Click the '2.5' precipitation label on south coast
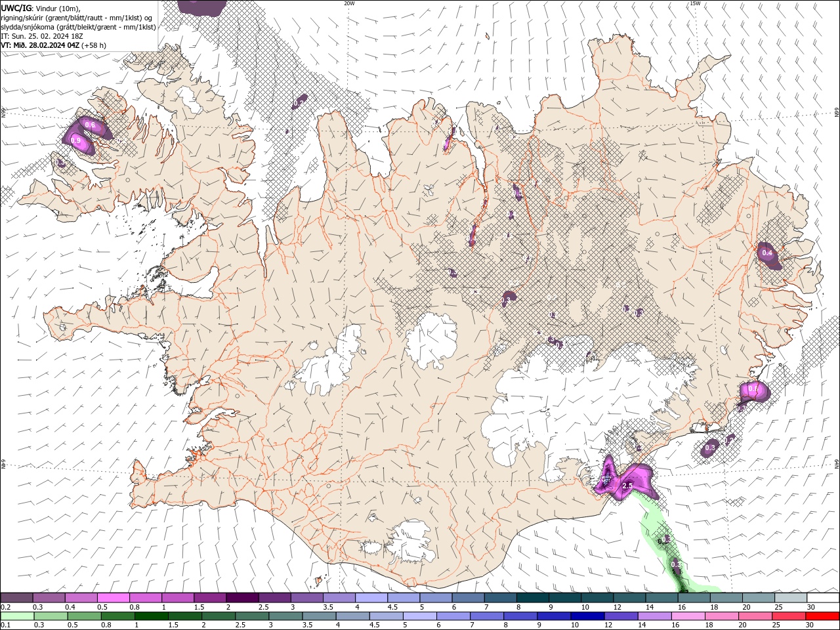Image resolution: width=840 pixels, height=630 pixels. (627, 486)
